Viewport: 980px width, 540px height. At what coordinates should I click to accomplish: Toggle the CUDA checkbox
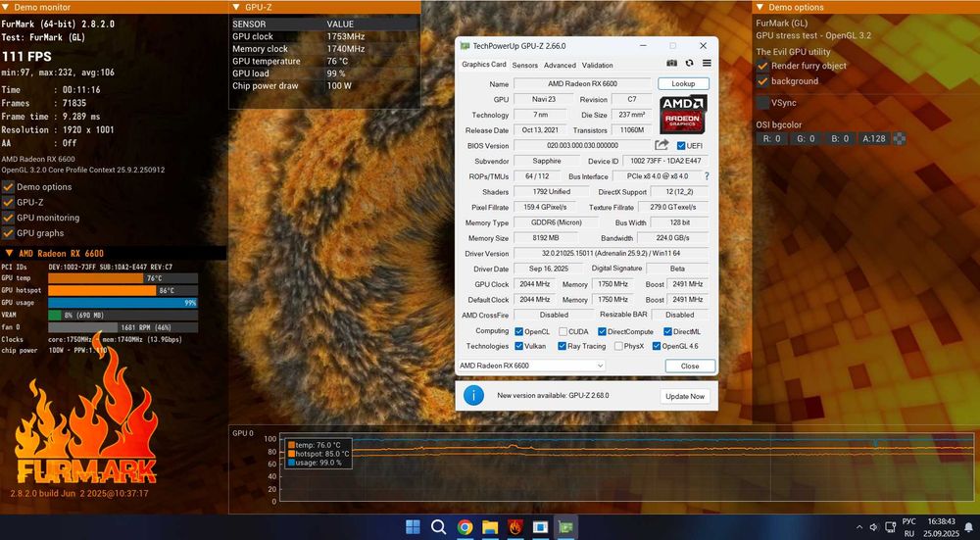[x=563, y=332]
